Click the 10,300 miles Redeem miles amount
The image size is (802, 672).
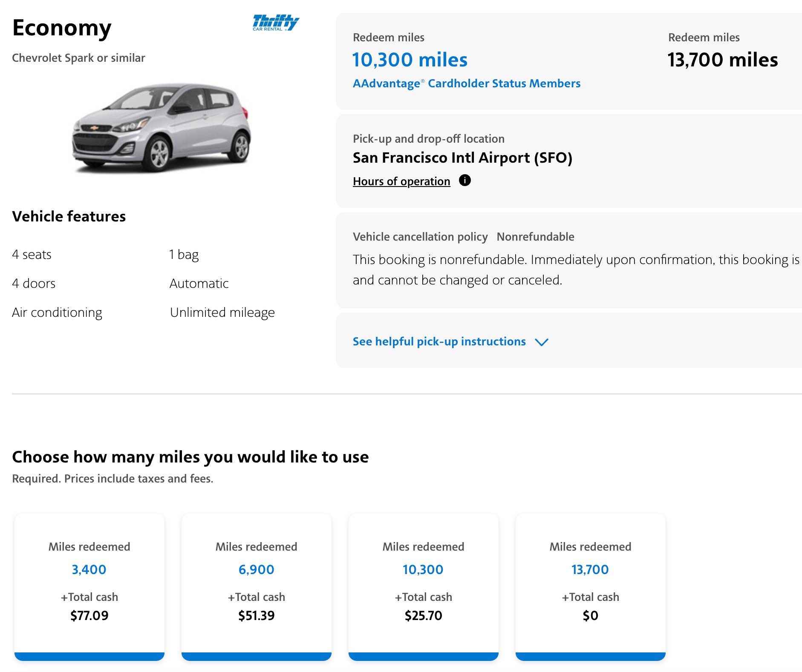coord(410,60)
